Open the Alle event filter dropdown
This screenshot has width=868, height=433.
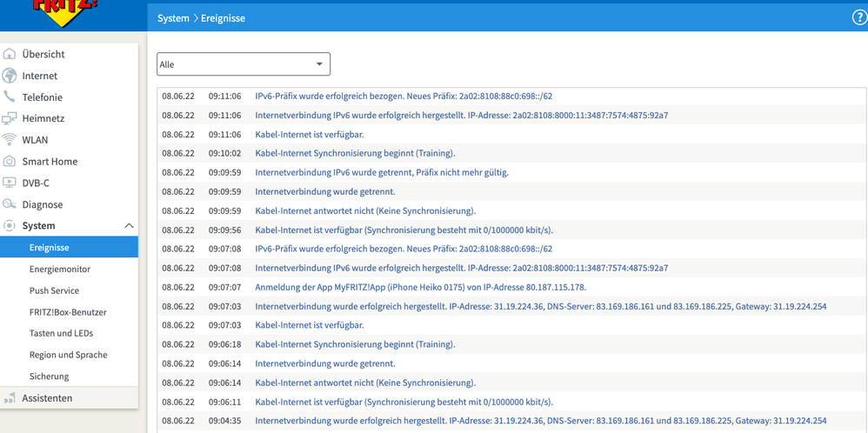(244, 64)
